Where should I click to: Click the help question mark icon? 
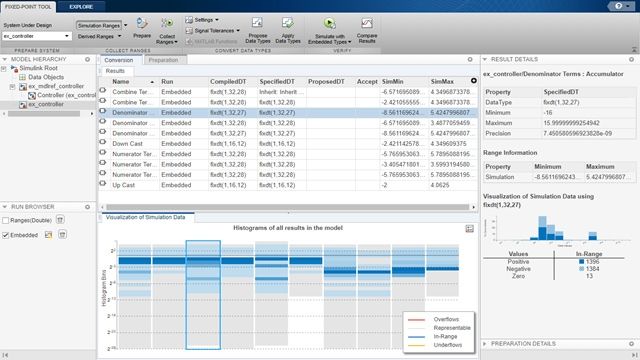pos(619,6)
